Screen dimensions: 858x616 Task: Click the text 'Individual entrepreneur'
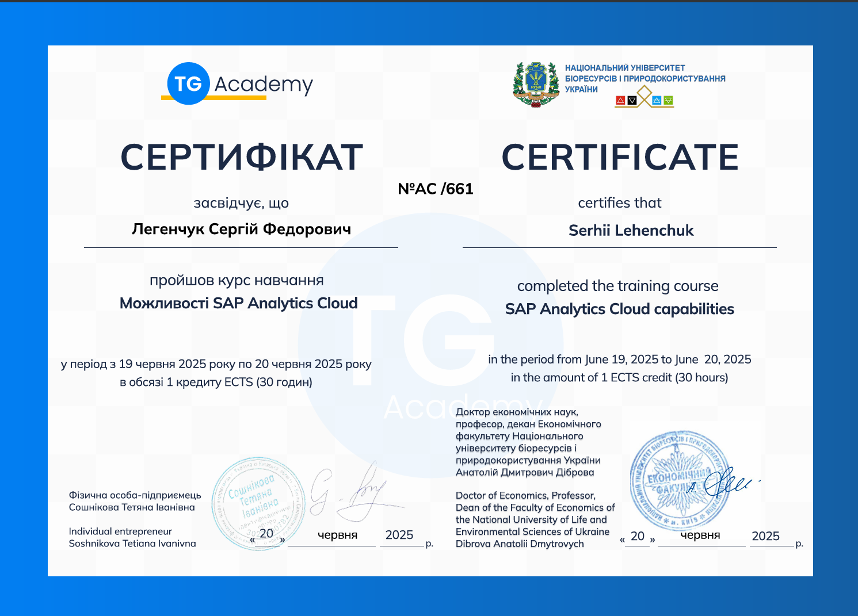pos(120,531)
